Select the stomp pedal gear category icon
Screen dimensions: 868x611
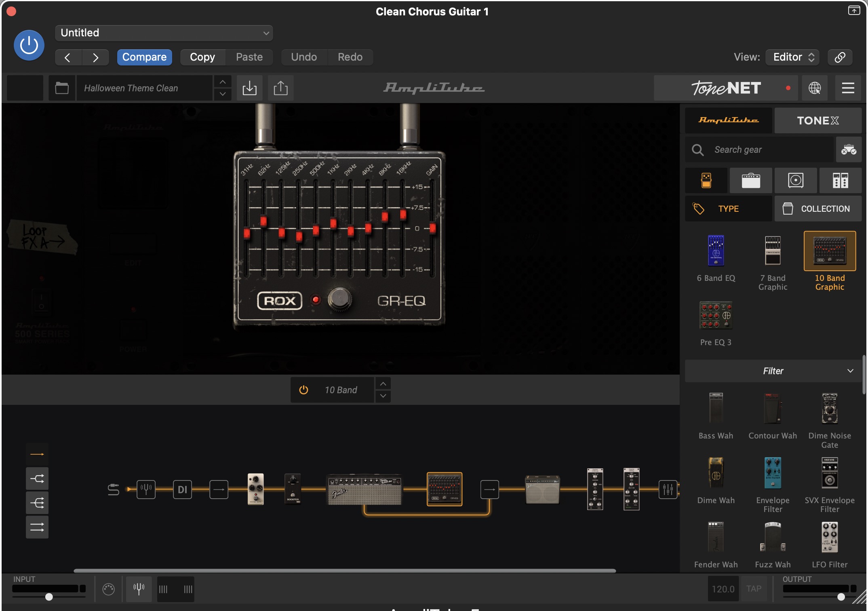click(706, 180)
